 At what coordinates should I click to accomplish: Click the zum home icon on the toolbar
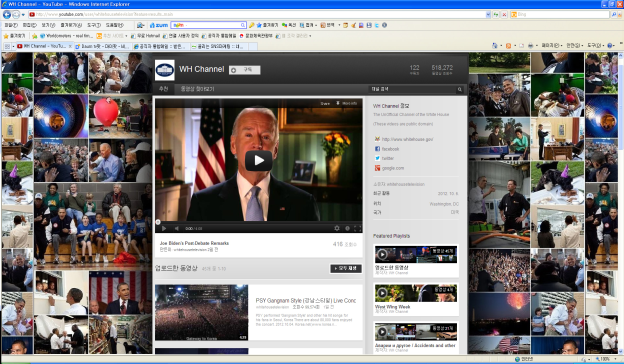(x=159, y=25)
